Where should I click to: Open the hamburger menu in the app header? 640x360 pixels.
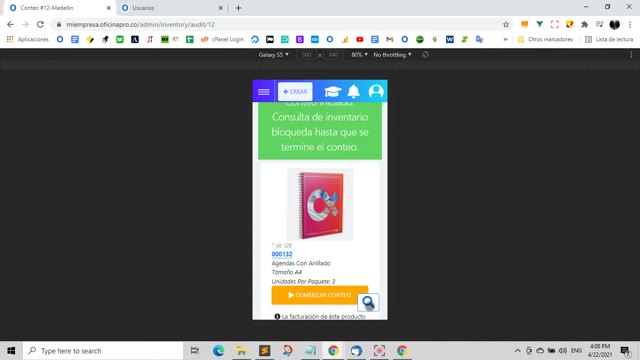pos(264,91)
